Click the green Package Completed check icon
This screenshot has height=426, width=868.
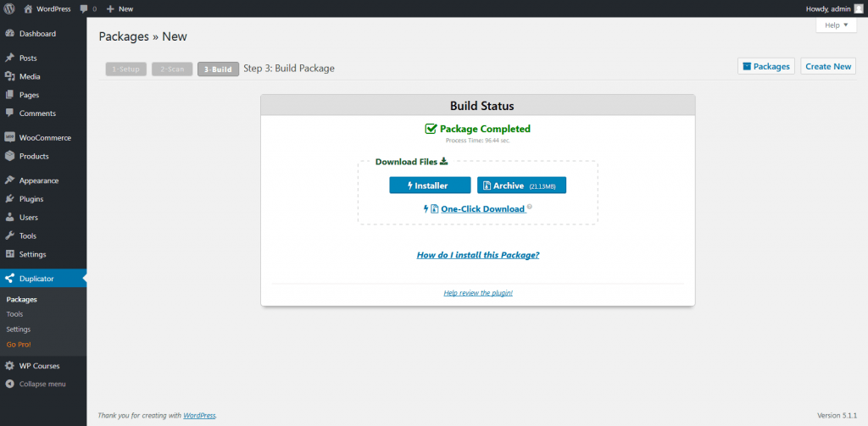tap(431, 129)
